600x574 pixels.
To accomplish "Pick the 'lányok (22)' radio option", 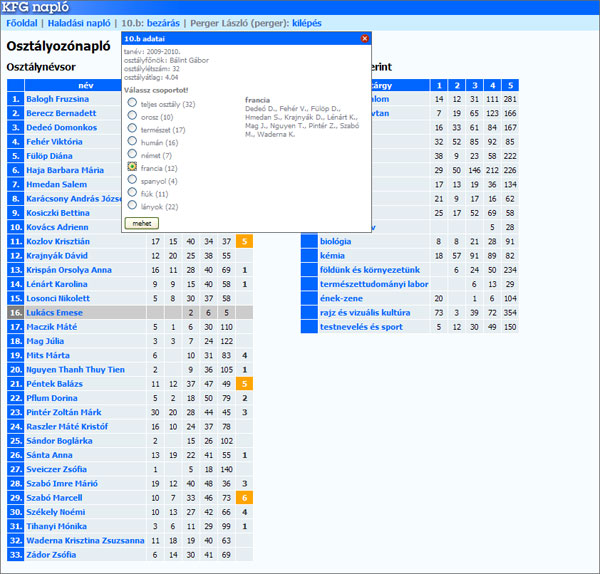I will click(132, 205).
